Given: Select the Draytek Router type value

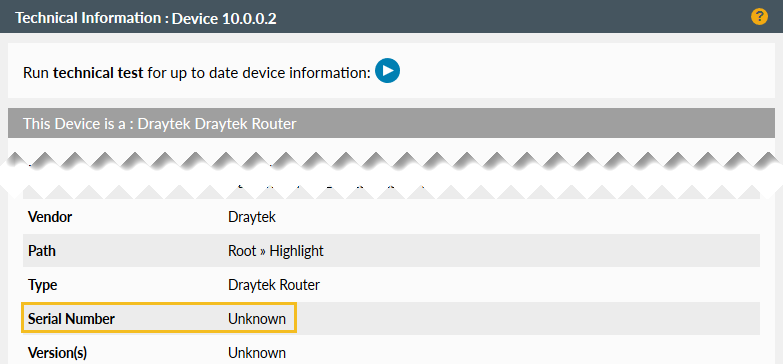Looking at the screenshot, I should coord(274,285).
